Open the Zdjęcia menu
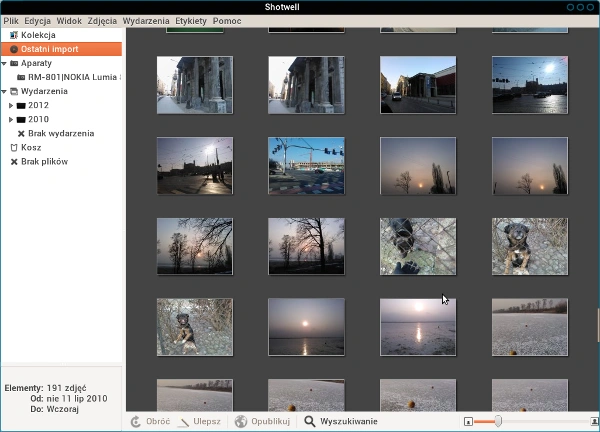The image size is (600, 432). [x=102, y=21]
